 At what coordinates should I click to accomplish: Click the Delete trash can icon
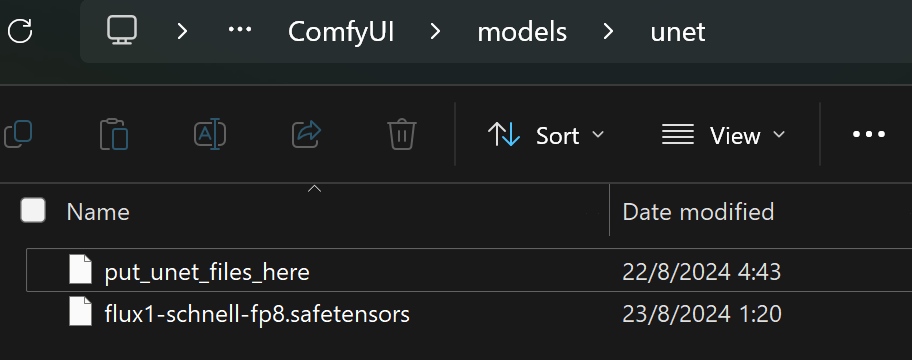(x=401, y=134)
